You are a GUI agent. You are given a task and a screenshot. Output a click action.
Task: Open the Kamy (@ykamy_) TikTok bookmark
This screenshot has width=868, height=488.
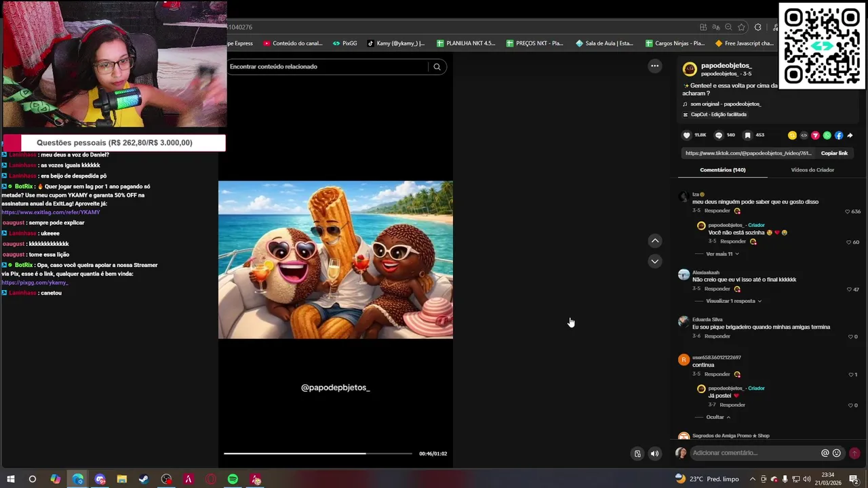[396, 43]
